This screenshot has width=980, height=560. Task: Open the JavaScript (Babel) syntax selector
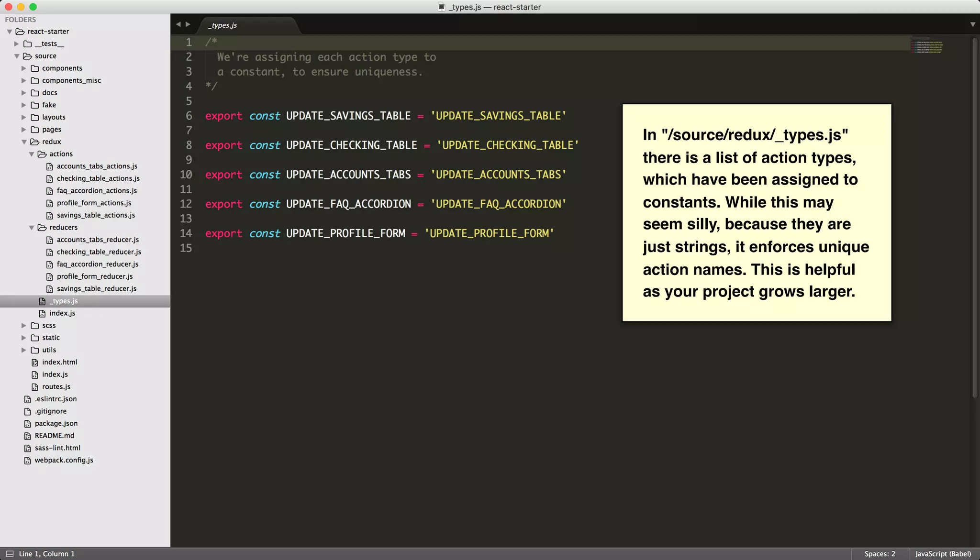pyautogui.click(x=943, y=554)
